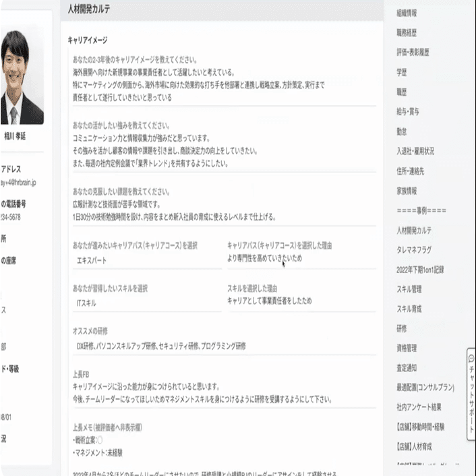Select 入退社・雇用状況 item
This screenshot has width=476, height=476.
click(415, 151)
